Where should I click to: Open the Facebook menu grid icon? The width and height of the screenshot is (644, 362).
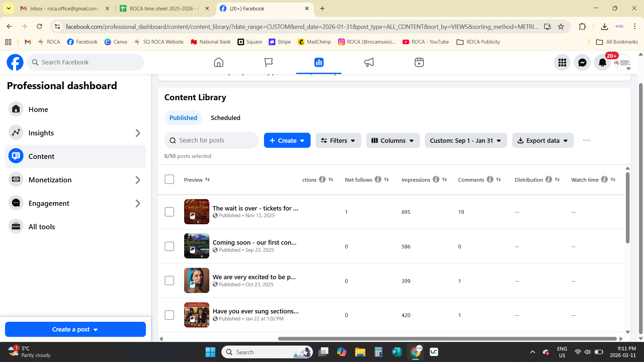(x=562, y=62)
